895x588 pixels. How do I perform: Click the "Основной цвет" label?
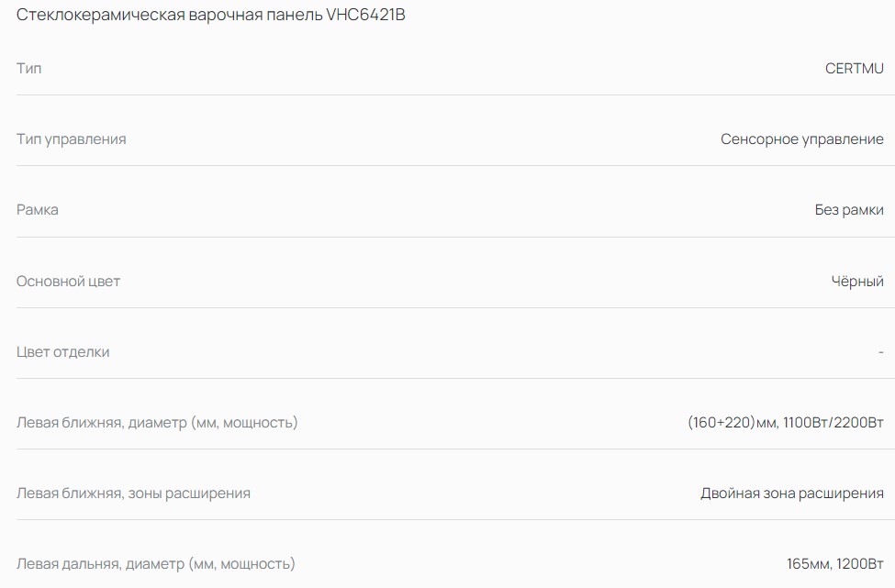point(69,282)
